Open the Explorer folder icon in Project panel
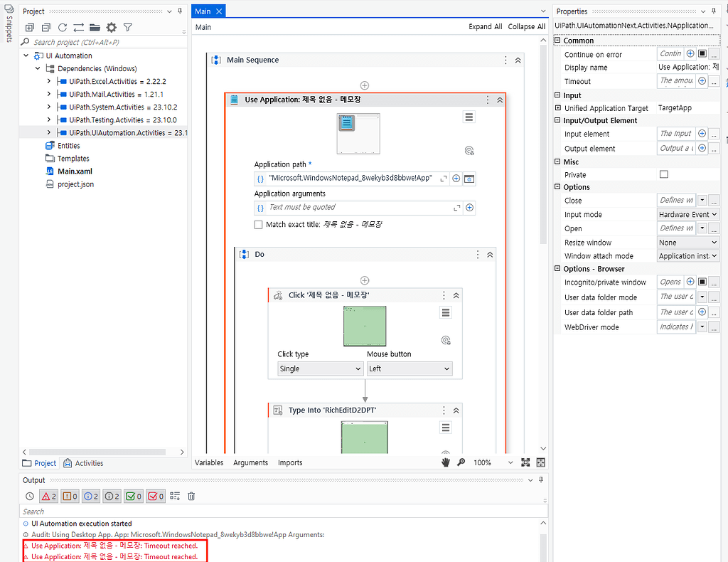 [x=95, y=27]
